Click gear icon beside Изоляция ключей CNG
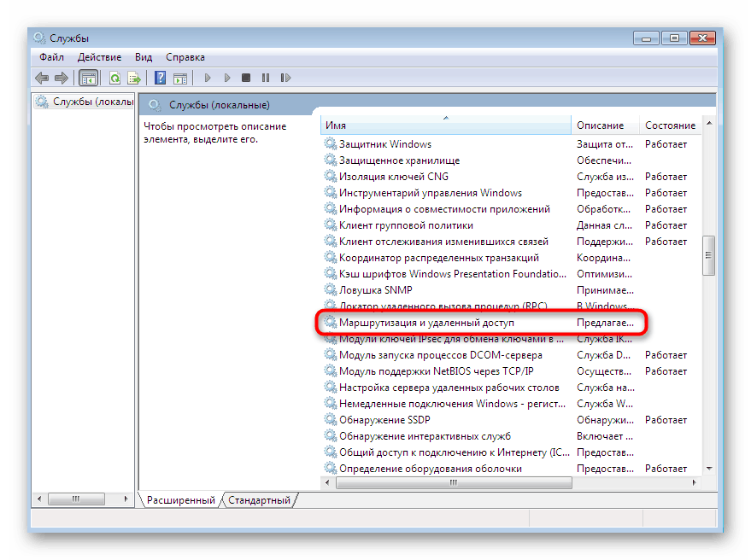This screenshot has height=560, width=751. (331, 176)
